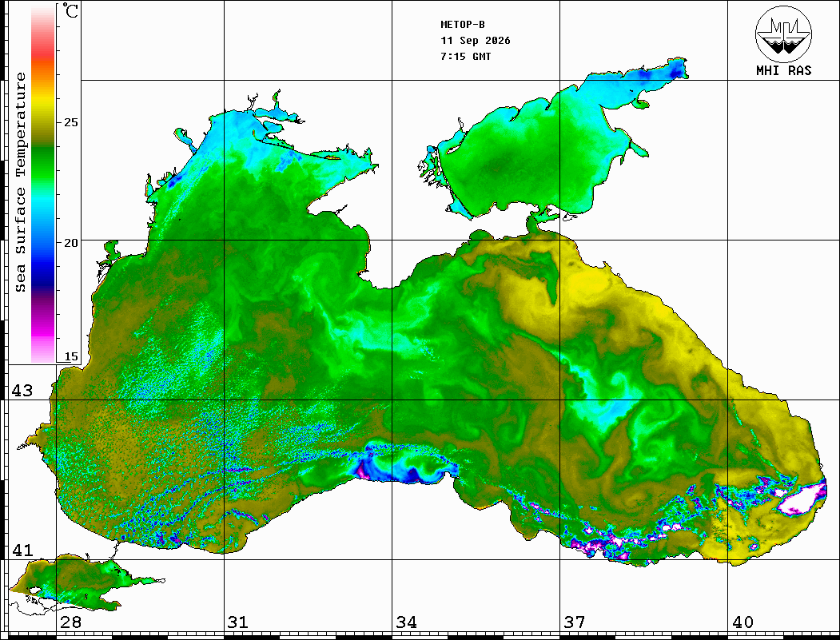Click latitude label 43
The height and width of the screenshot is (640, 840).
click(22, 391)
